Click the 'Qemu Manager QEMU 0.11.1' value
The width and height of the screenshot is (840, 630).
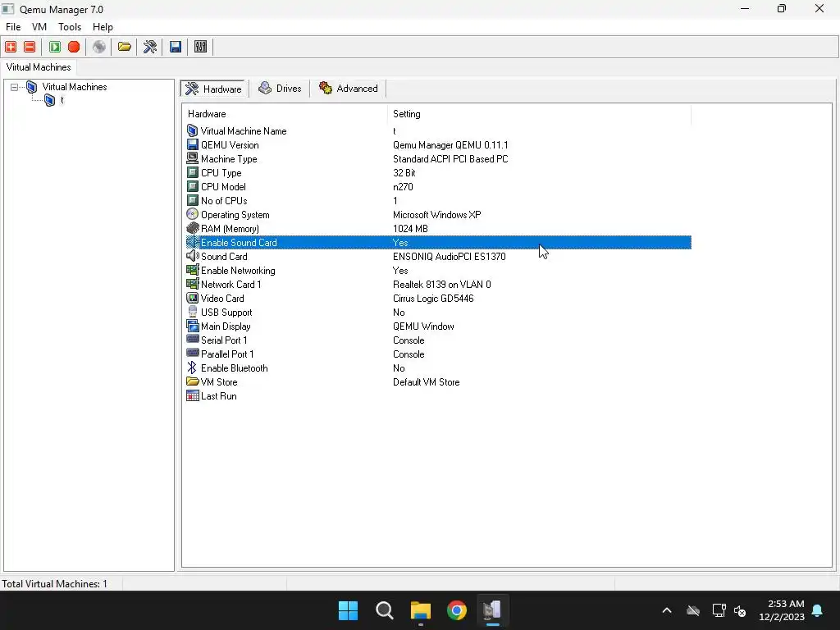[x=450, y=145]
